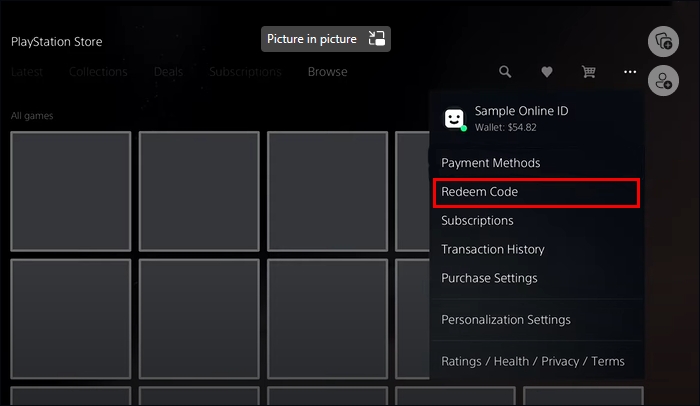Switch to the Browse tab

pyautogui.click(x=327, y=72)
